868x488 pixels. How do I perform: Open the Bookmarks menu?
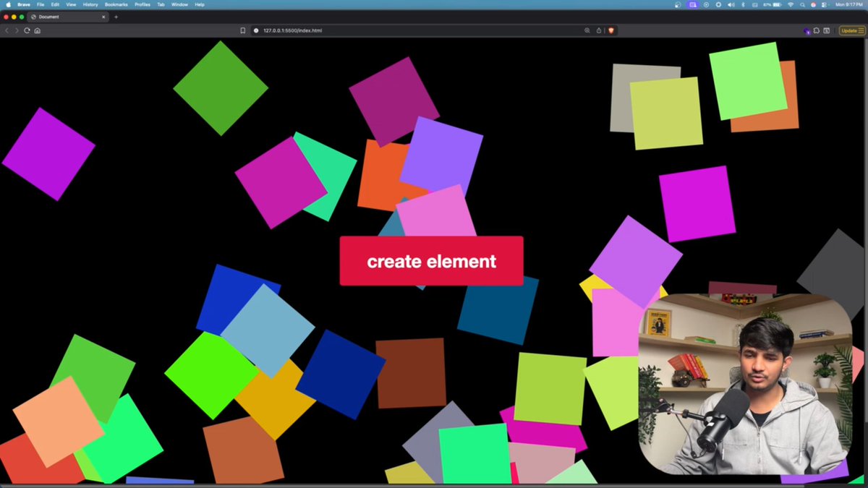pos(115,4)
